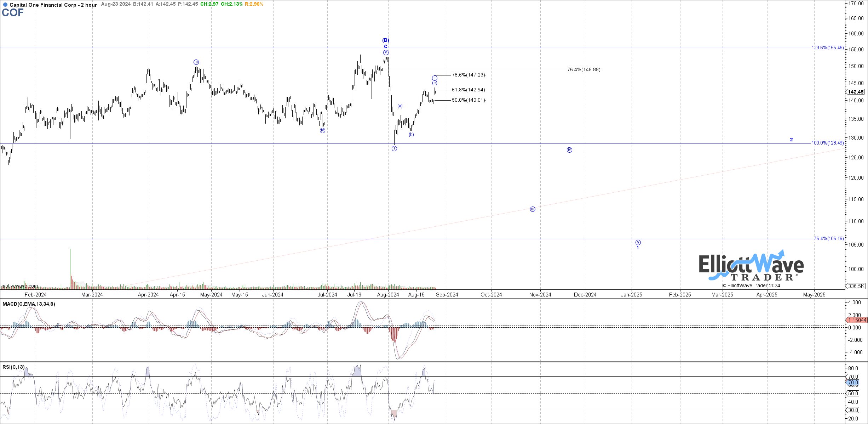868x424 pixels.
Task: Click the RSI(C,13) study label
Action: (x=13, y=367)
